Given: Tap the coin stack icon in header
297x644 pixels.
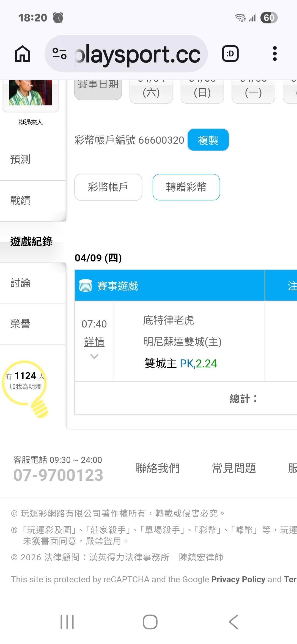Looking at the screenshot, I should pos(86,286).
